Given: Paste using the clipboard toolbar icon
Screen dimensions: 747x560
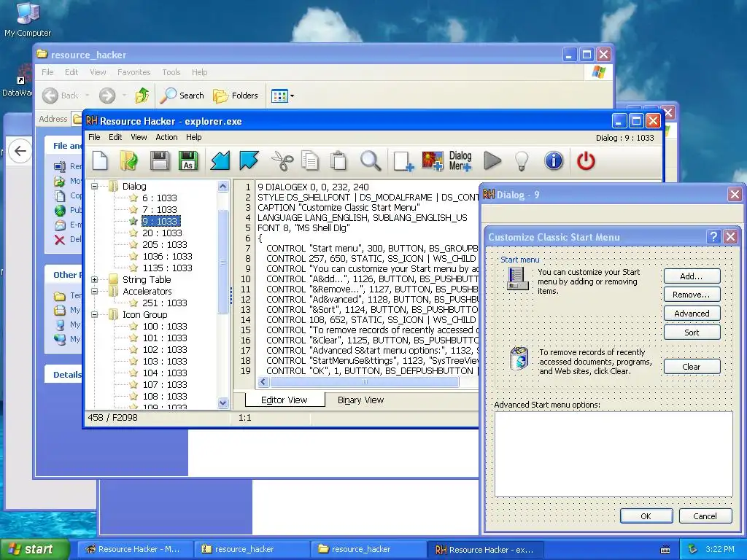Looking at the screenshot, I should pos(338,161).
